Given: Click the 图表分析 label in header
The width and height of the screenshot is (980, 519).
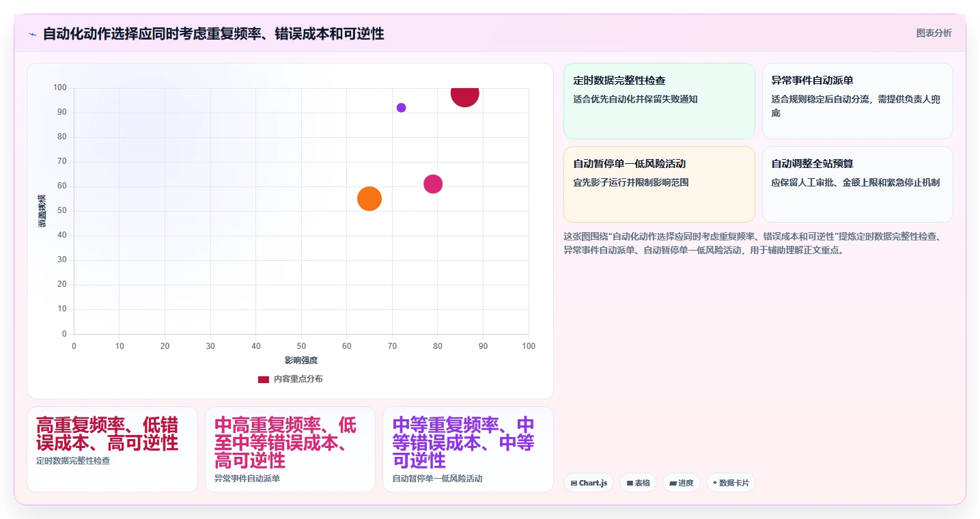Looking at the screenshot, I should (934, 33).
